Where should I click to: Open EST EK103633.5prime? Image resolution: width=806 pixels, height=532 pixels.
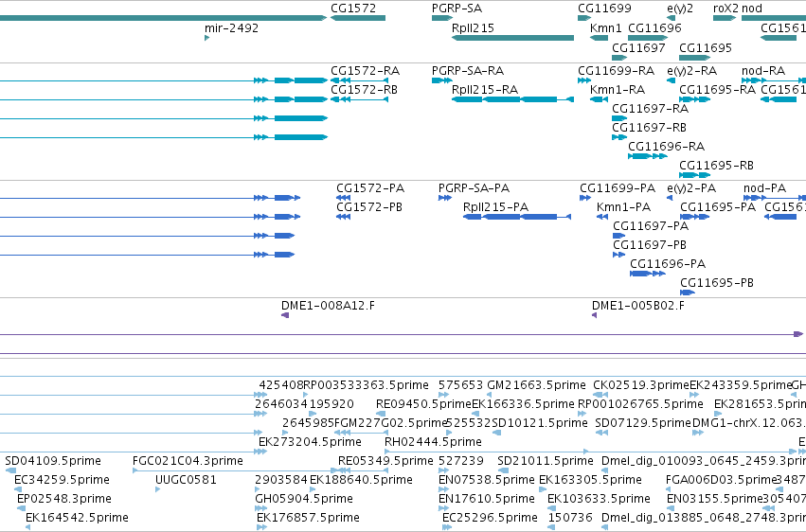tap(552, 509)
